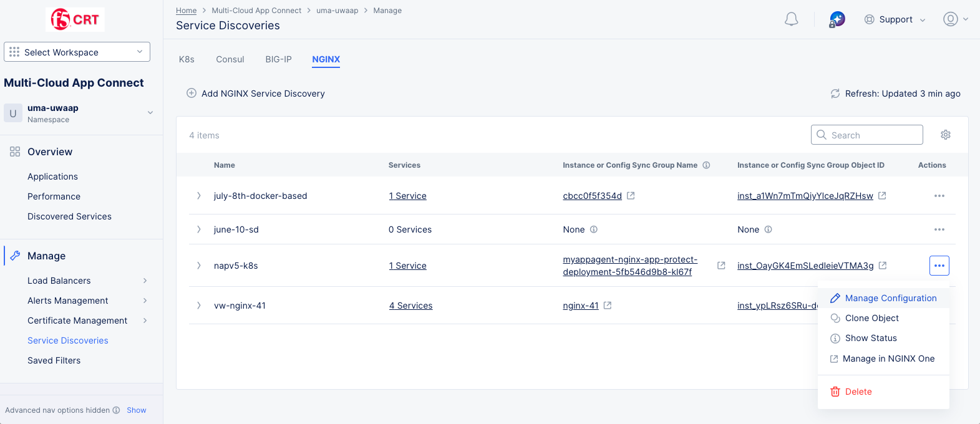Open actions ellipsis for july-8th-docker-based row
The width and height of the screenshot is (980, 424).
tap(939, 196)
